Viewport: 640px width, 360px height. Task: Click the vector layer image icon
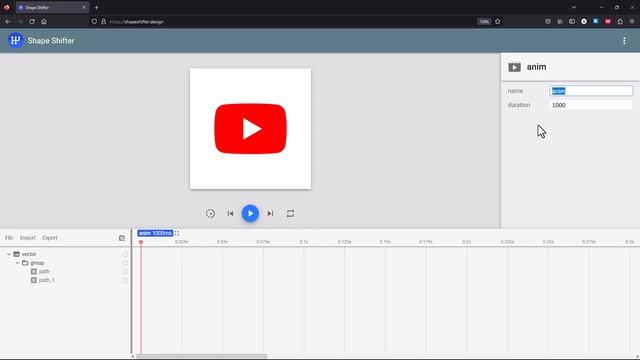point(16,254)
